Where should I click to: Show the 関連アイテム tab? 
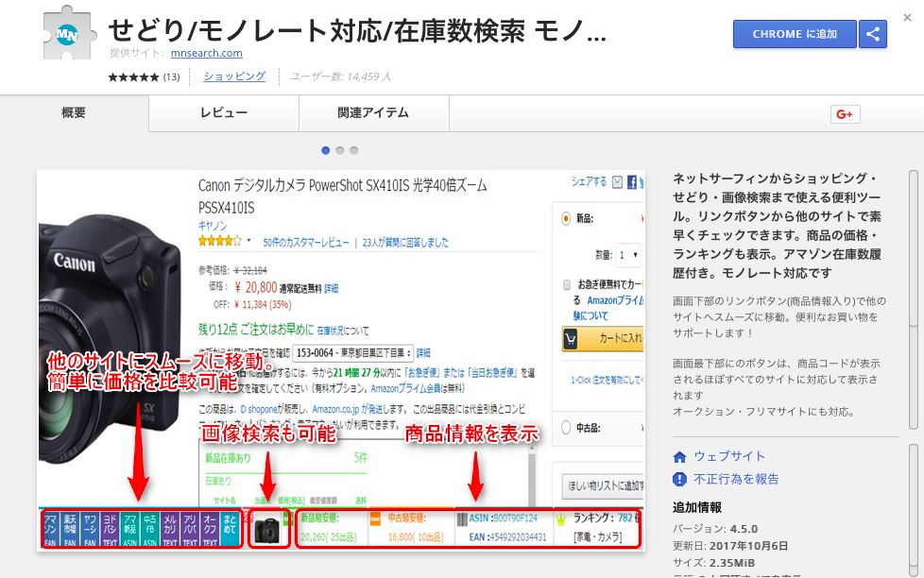point(373,113)
